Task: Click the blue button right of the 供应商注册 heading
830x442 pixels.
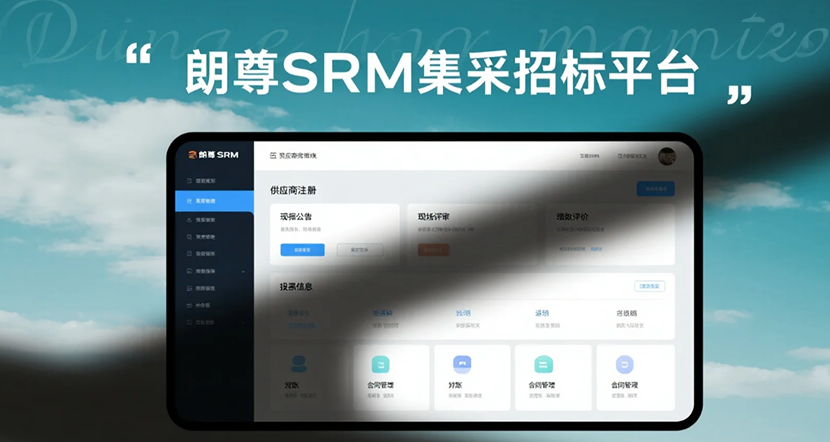Action: click(x=655, y=189)
